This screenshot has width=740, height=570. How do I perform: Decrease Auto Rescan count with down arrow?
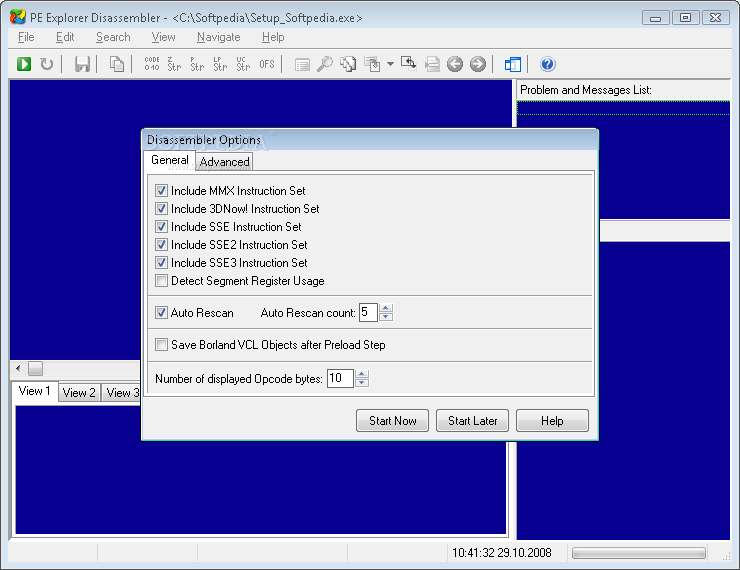point(386,317)
